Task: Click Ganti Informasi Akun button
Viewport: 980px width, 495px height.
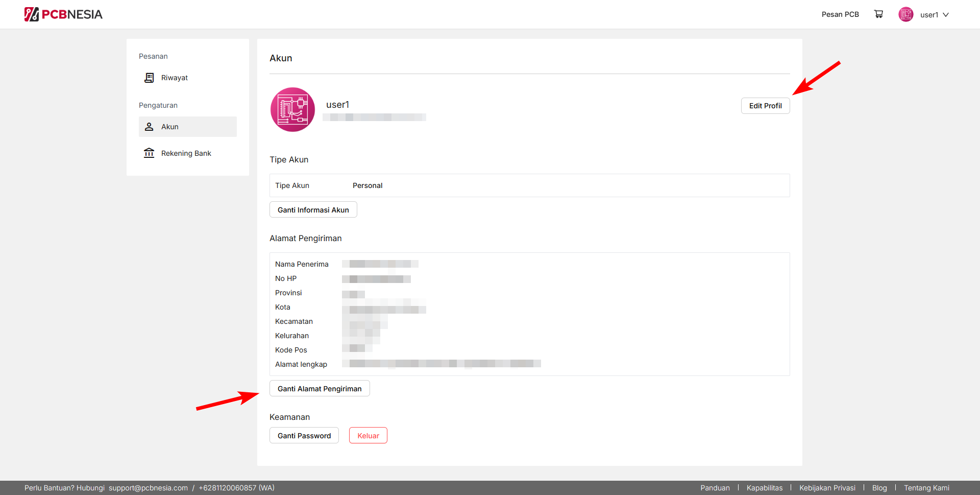Action: [313, 210]
